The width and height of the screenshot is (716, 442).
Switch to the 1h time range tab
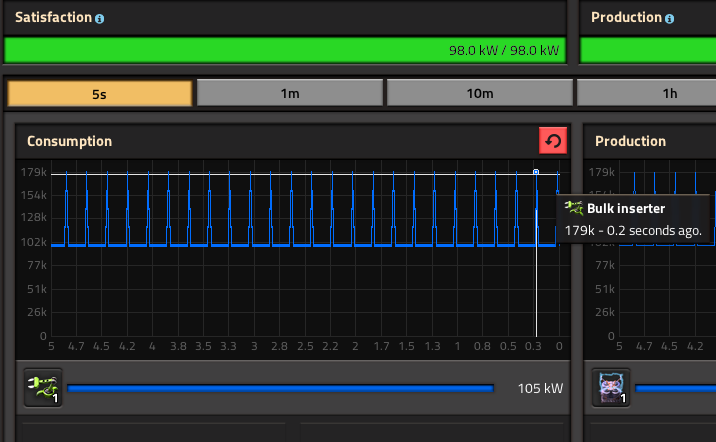click(x=647, y=93)
